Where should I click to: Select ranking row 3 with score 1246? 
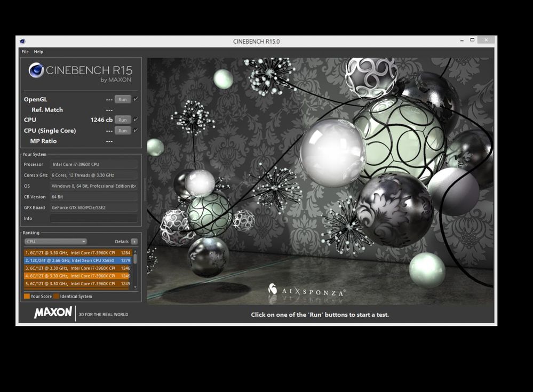click(x=77, y=268)
